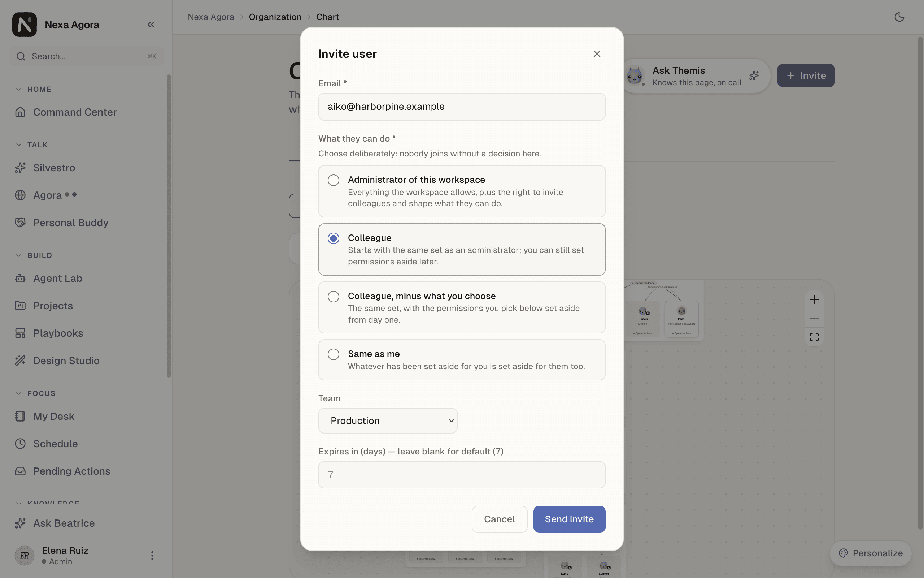Collapse the TALK sidebar section
Image resolution: width=924 pixels, height=578 pixels.
click(31, 145)
